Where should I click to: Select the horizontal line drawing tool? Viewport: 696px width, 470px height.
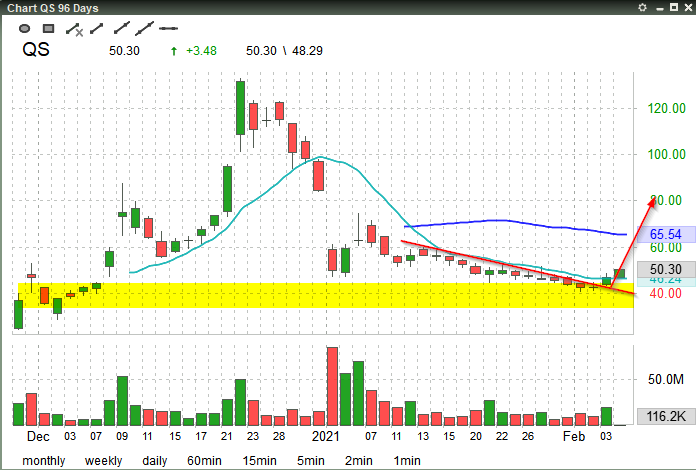pyautogui.click(x=169, y=28)
